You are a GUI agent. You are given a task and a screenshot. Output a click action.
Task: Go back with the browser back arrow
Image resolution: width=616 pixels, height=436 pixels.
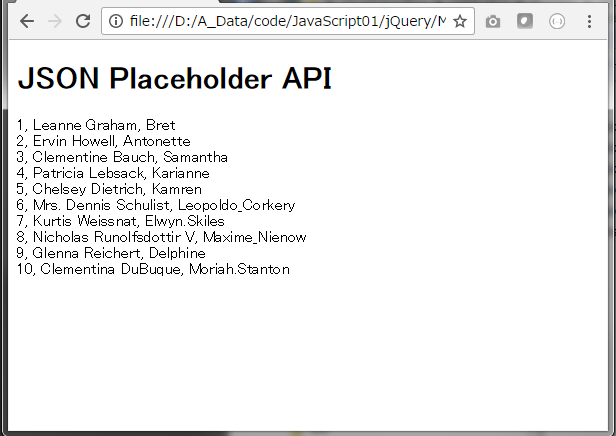tap(27, 21)
